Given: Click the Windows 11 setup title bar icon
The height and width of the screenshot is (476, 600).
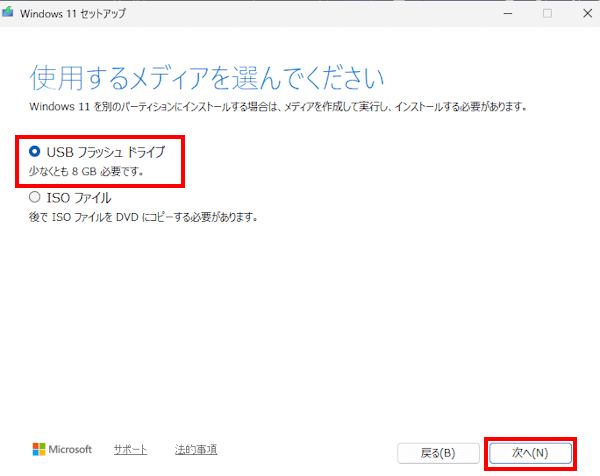Looking at the screenshot, I should 8,13.
